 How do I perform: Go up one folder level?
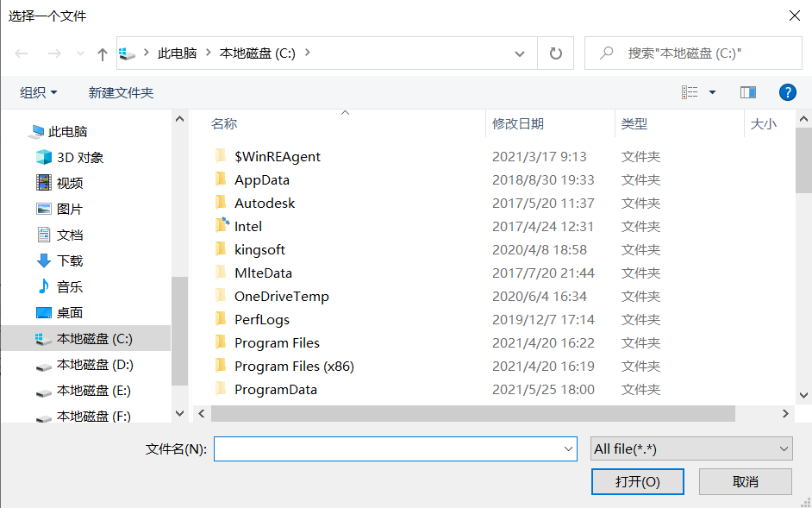(103, 53)
